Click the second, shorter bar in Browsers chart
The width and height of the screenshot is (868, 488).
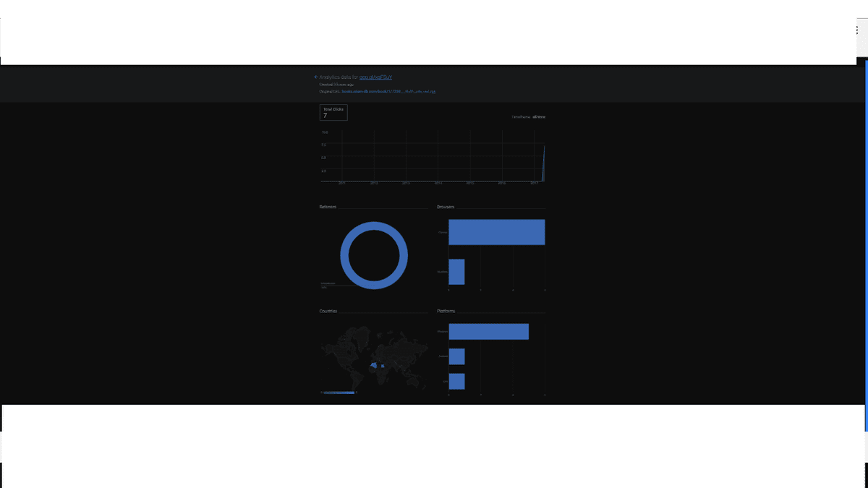point(456,272)
